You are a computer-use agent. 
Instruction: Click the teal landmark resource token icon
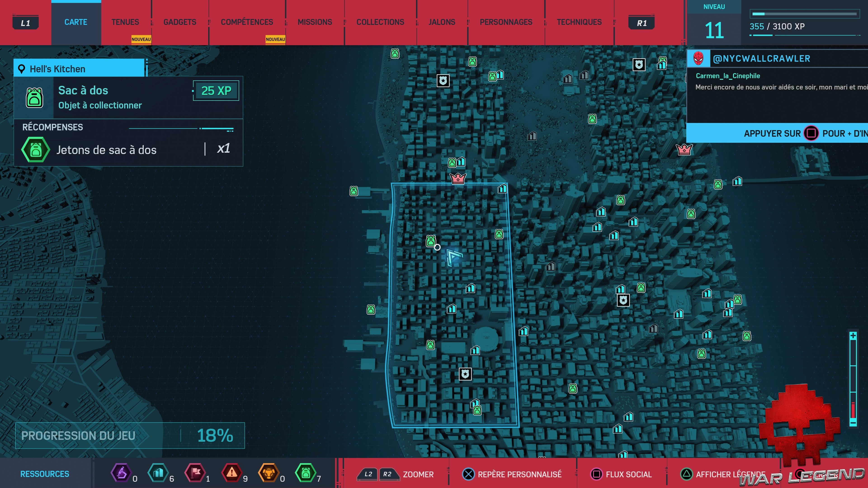tap(158, 473)
